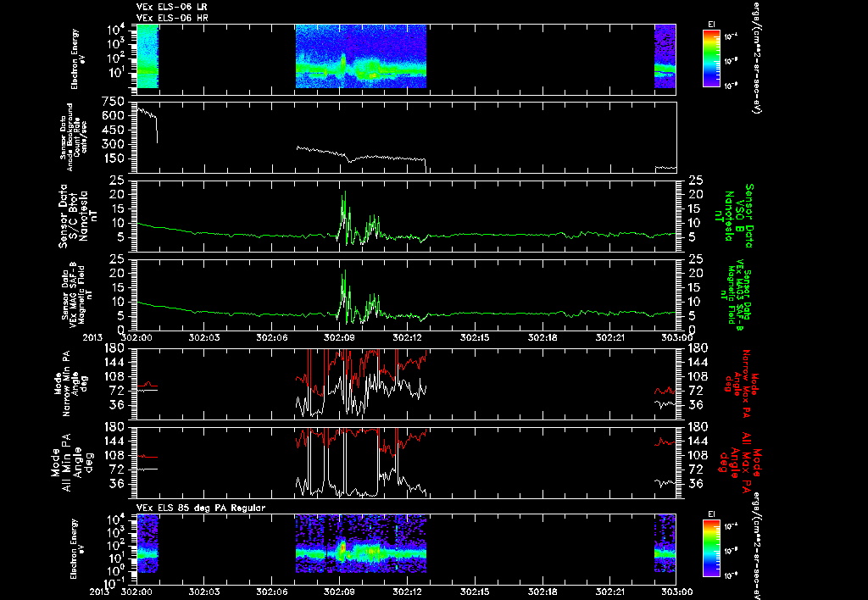This screenshot has width=868, height=600.
Task: Click the green "VSO B Nanotesla" axis label
Action: point(735,216)
